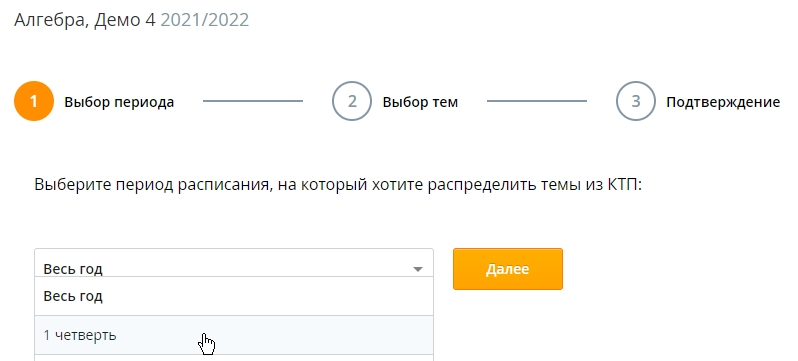The height and width of the screenshot is (361, 798).
Task: Go to the Выбор тем step label
Action: [420, 102]
